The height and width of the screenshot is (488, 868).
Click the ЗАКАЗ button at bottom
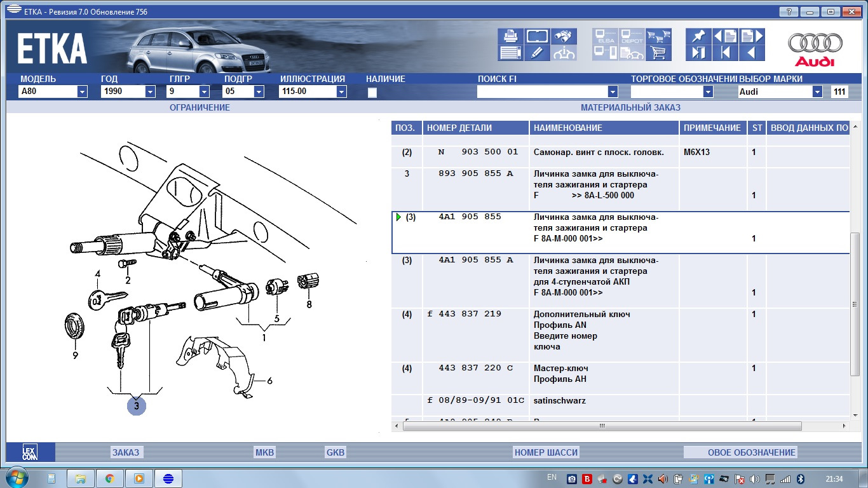[x=126, y=452]
